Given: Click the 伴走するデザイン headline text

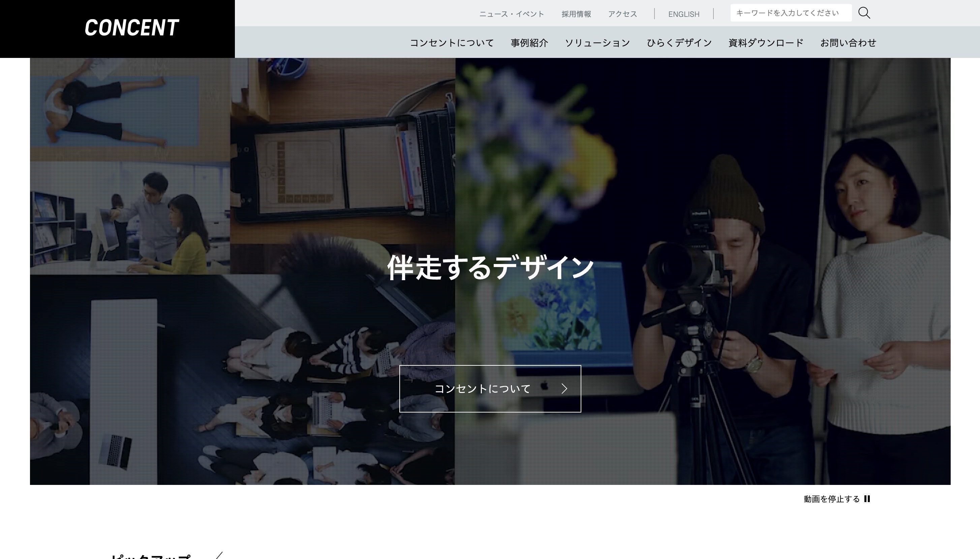Looking at the screenshot, I should [x=490, y=268].
